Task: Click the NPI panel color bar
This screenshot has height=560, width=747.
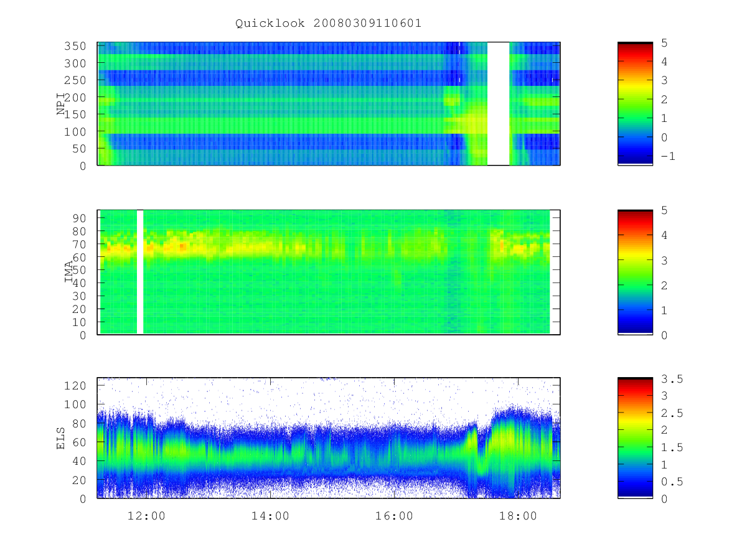Action: coord(635,103)
